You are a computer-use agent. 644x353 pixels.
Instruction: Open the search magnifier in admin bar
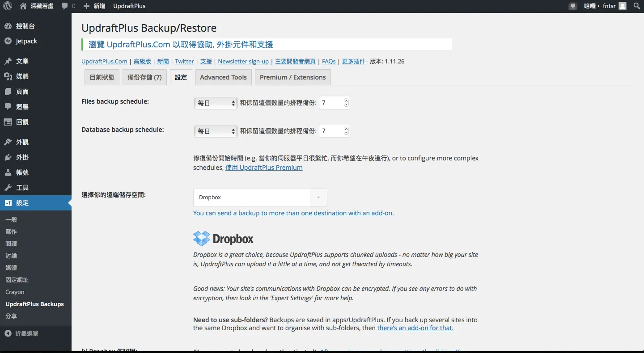coord(636,6)
